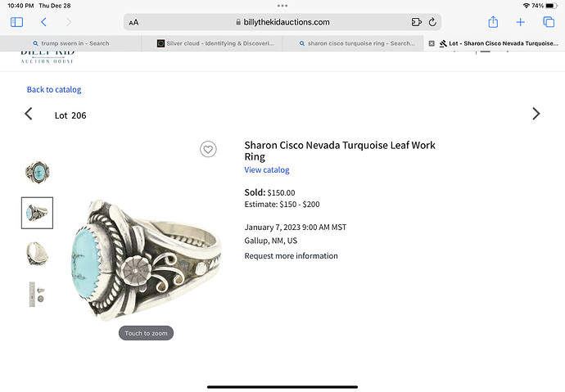The width and height of the screenshot is (565, 392).
Task: Open the Share sheet icon
Action: [x=493, y=22]
